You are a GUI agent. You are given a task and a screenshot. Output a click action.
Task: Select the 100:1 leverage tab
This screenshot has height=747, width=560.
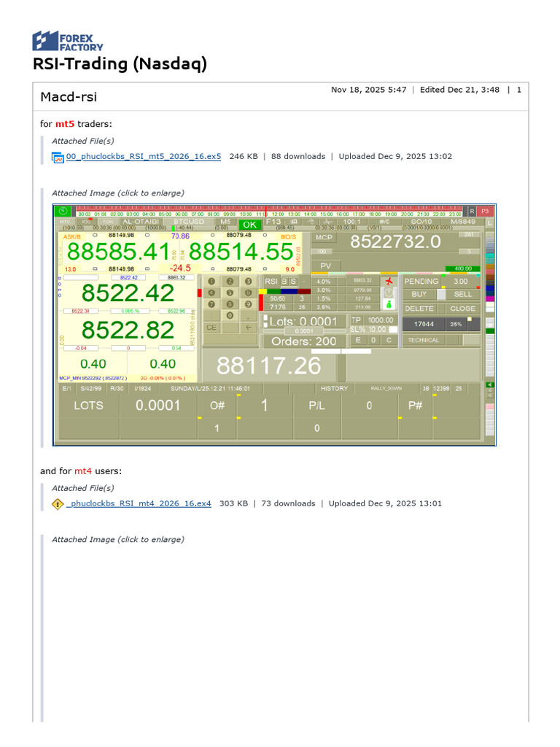[x=352, y=222]
